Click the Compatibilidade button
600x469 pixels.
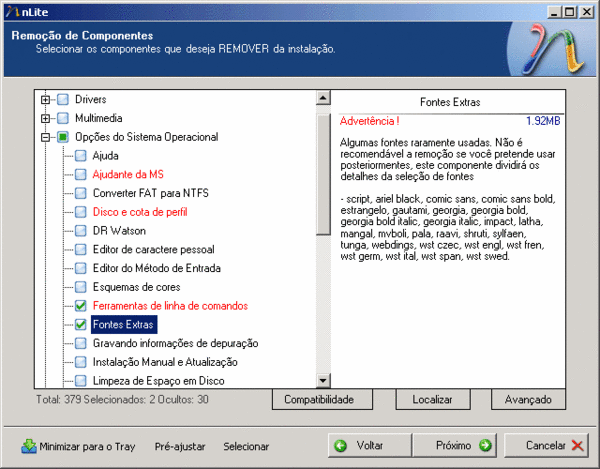point(322,399)
